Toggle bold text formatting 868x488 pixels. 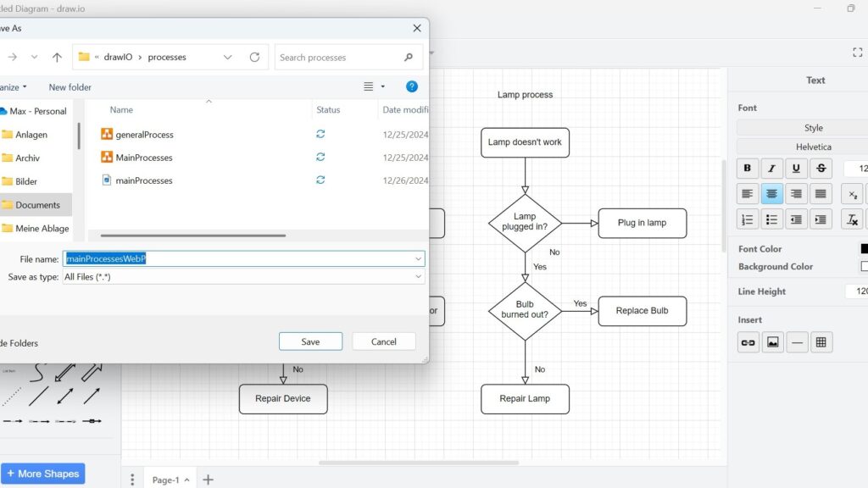coord(748,168)
